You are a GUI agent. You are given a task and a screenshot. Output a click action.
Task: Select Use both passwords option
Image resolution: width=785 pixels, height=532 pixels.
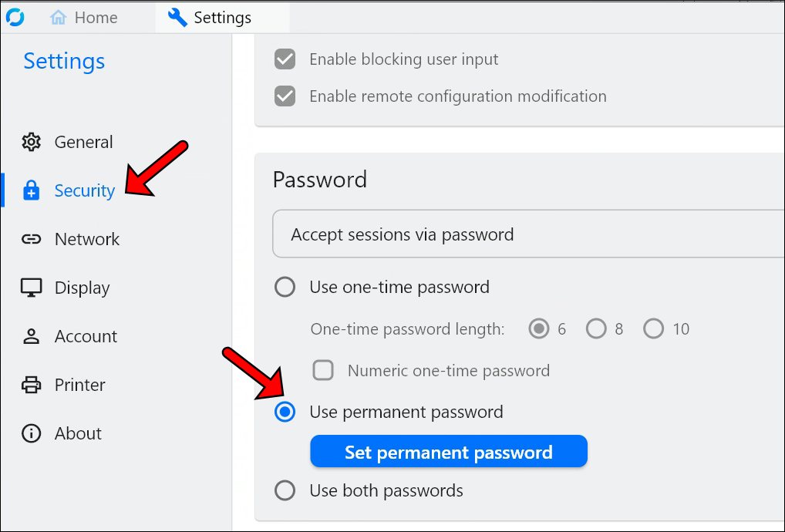pyautogui.click(x=285, y=490)
